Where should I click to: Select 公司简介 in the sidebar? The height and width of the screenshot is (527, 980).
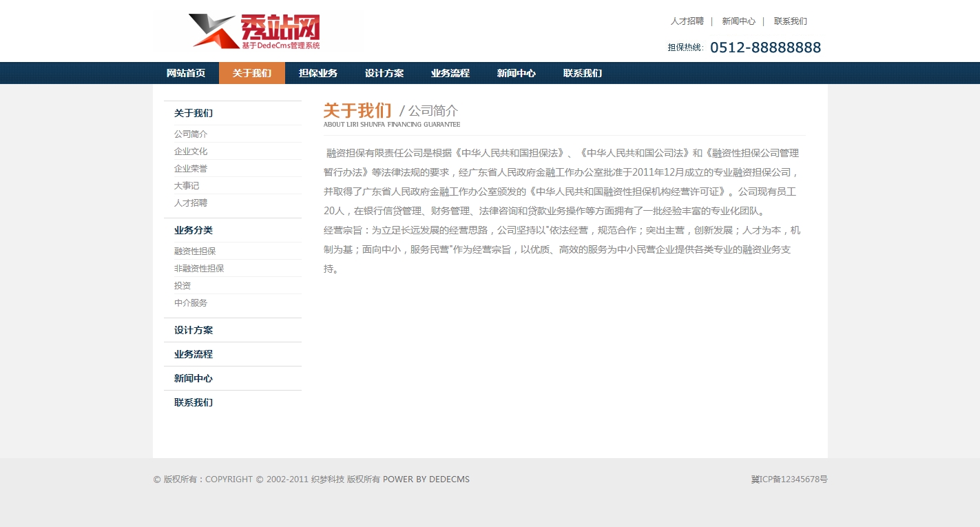coord(191,134)
